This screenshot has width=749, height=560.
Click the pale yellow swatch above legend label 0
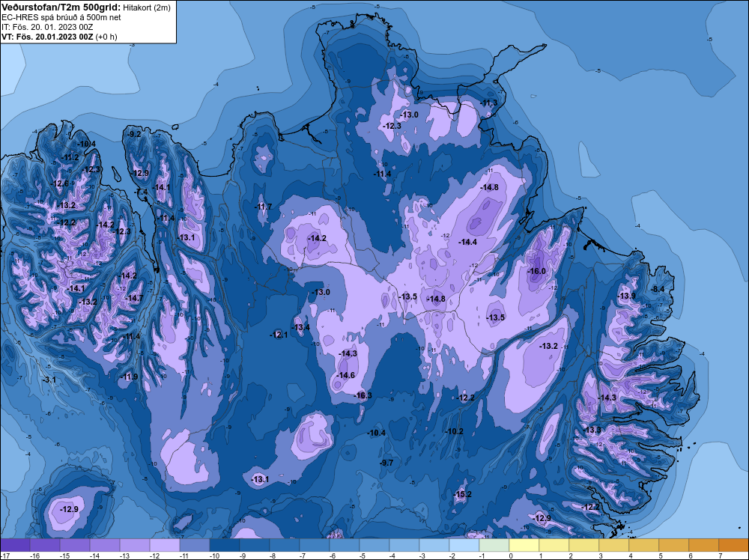coord(524,545)
